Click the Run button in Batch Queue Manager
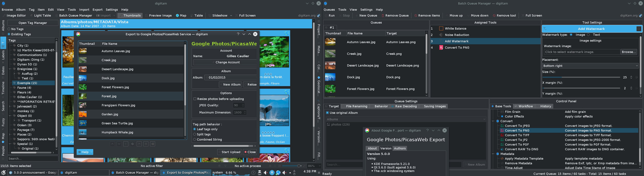Image resolution: width=644 pixels, height=176 pixels. [330, 15]
